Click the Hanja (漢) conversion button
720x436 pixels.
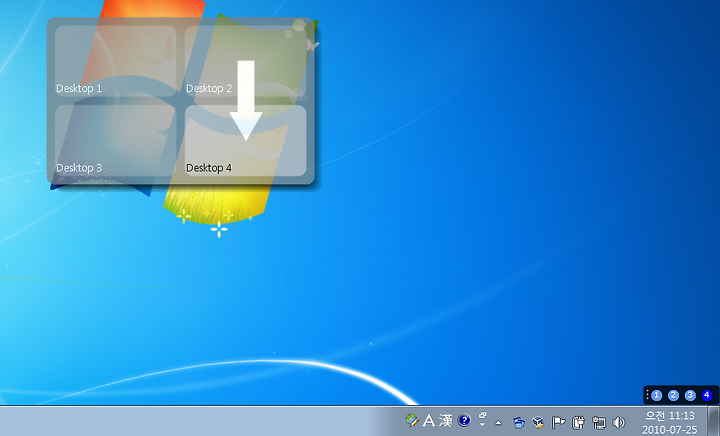click(445, 420)
